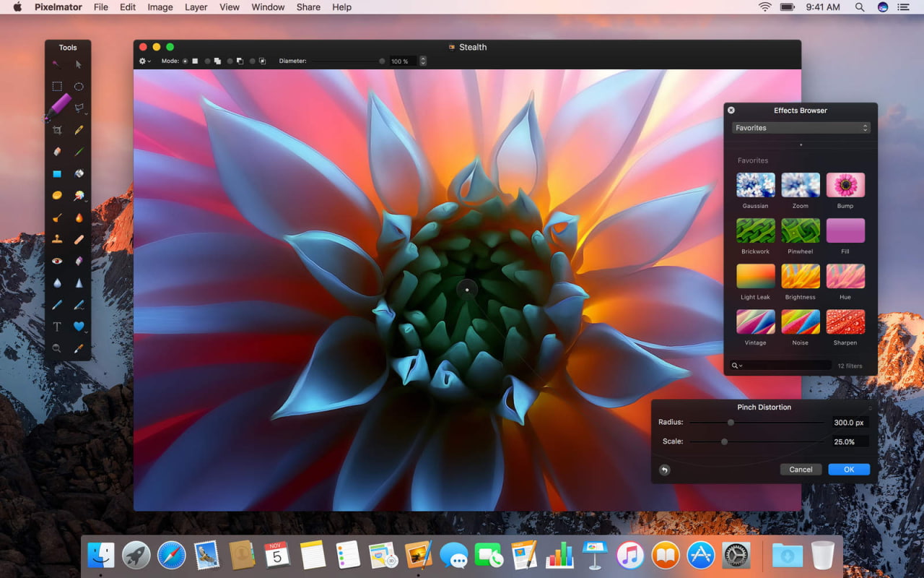The width and height of the screenshot is (924, 578).
Task: Expand the search options in Effects Browser
Action: pyautogui.click(x=737, y=366)
